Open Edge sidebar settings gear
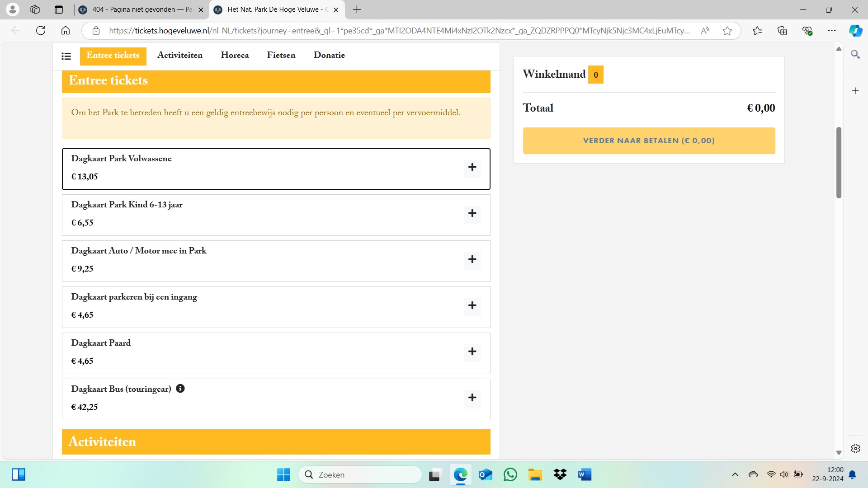868x488 pixels. (x=855, y=449)
